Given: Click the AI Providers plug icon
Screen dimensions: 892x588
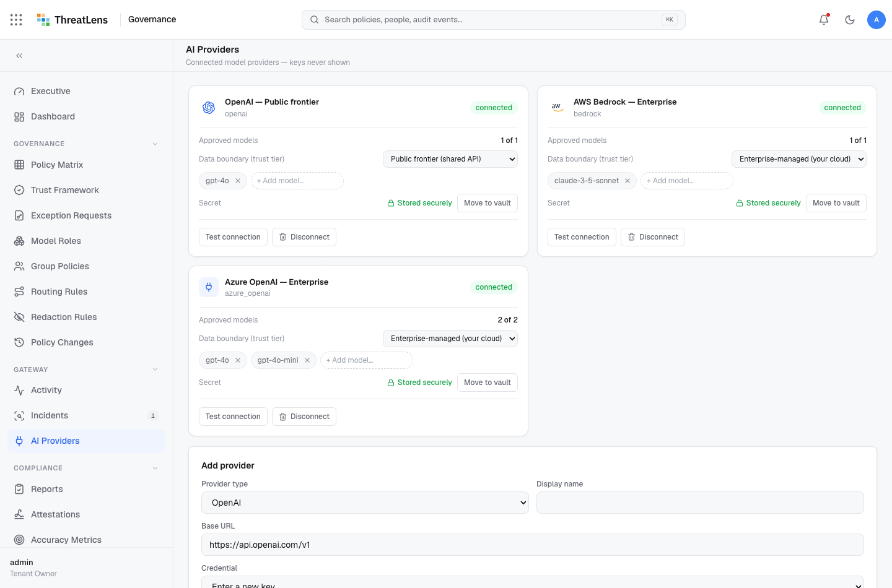Looking at the screenshot, I should 19,441.
